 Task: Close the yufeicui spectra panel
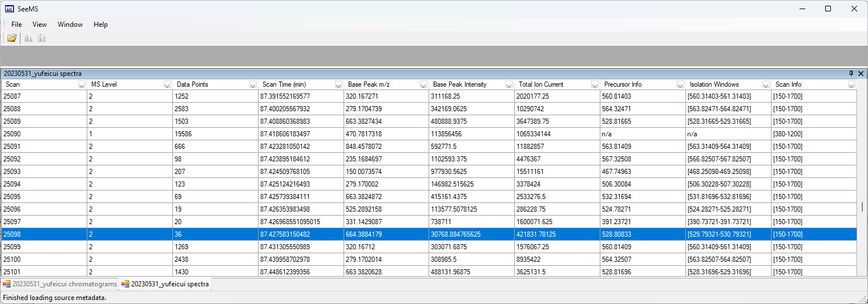point(861,74)
